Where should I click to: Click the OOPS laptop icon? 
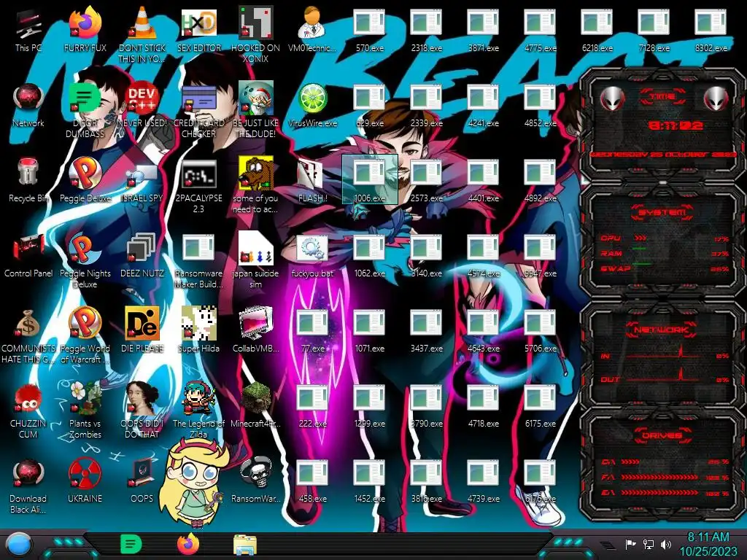pyautogui.click(x=142, y=481)
